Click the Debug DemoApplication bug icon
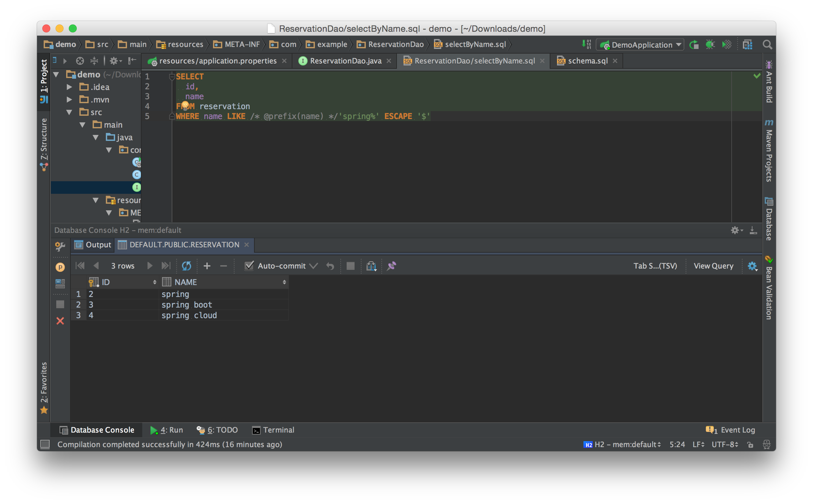The width and height of the screenshot is (813, 504). click(x=710, y=45)
